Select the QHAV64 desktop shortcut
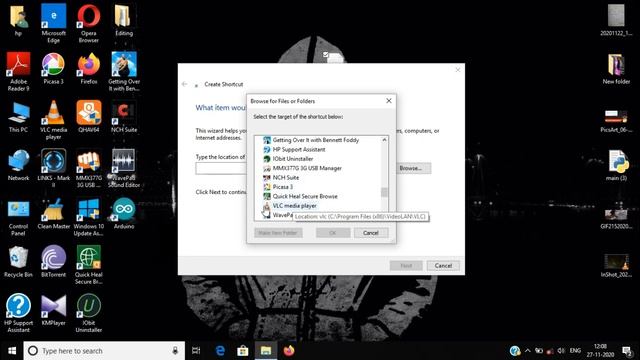The height and width of the screenshot is (360, 640). tap(89, 117)
